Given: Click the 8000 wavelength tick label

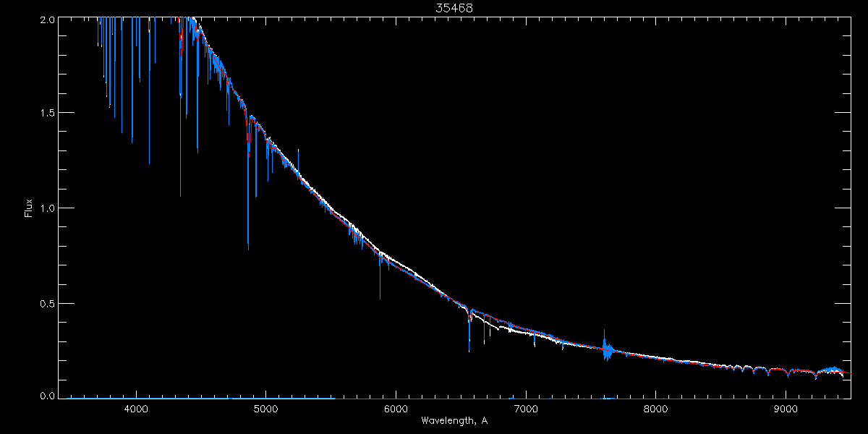Looking at the screenshot, I should point(655,408).
